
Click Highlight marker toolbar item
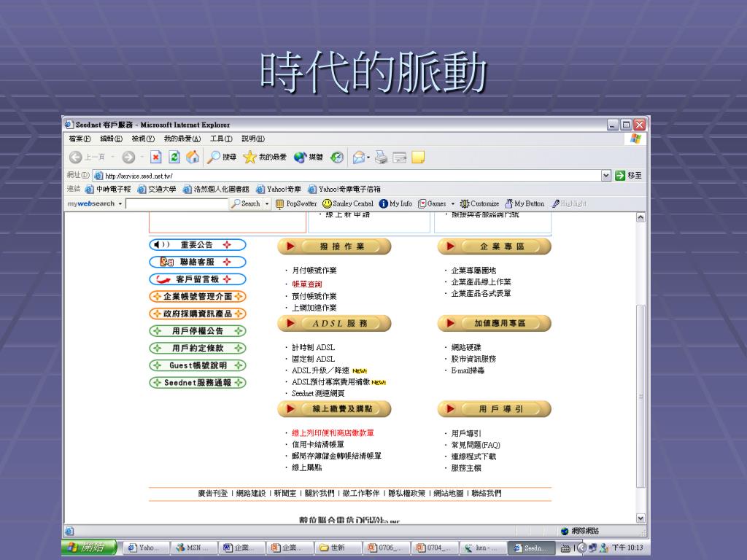(569, 203)
